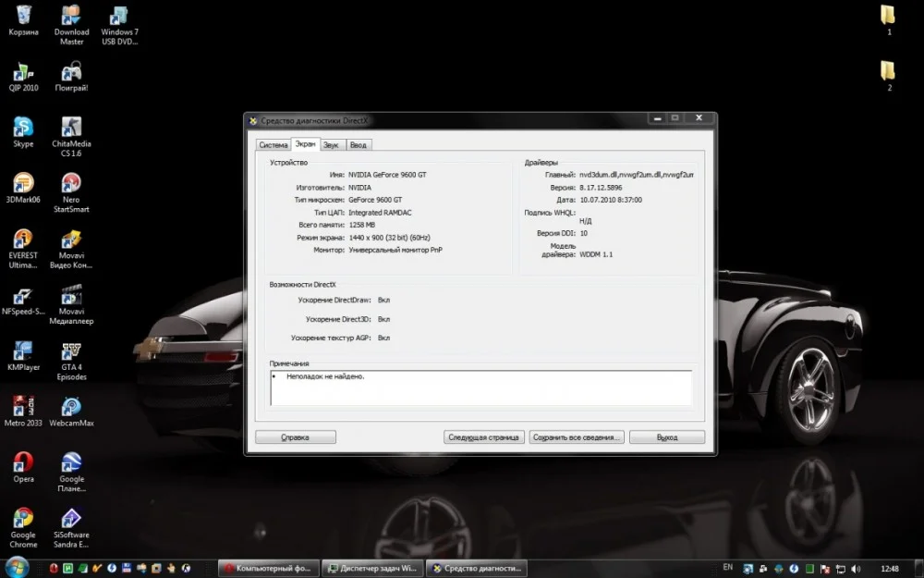
Task: Switch to Диспетчер задач in taskbar
Action: click(373, 568)
